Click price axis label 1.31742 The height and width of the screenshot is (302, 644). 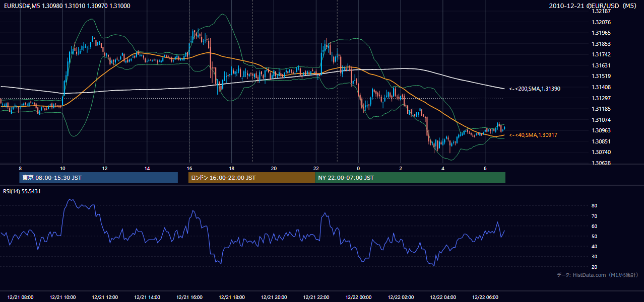coord(601,54)
